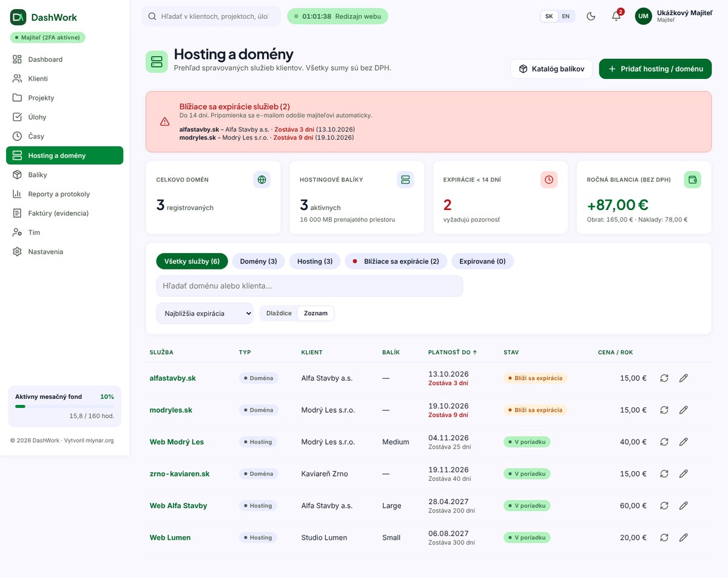Click edit pencil for Web Alfa Stavby
The width and height of the screenshot is (728, 578).
684,505
